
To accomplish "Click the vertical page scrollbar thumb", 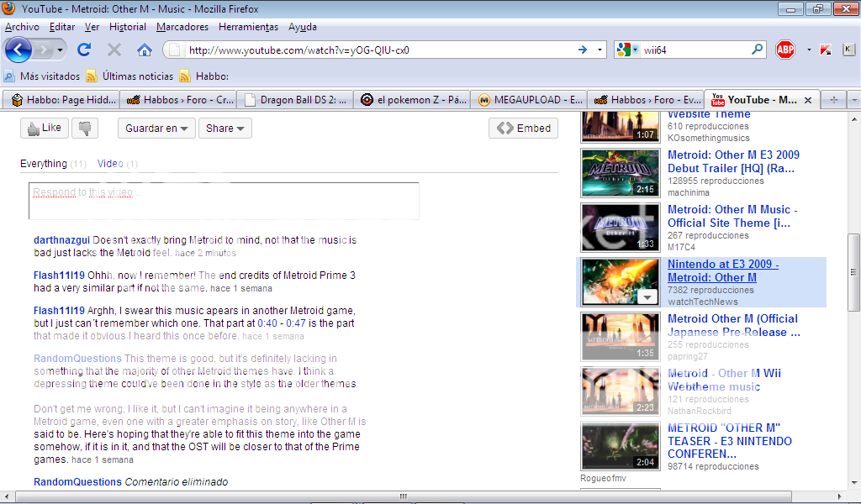I will (853, 270).
